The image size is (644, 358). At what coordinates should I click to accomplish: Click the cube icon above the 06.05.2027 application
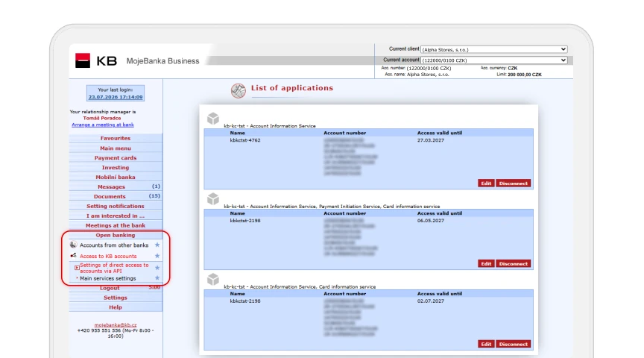tap(212, 199)
